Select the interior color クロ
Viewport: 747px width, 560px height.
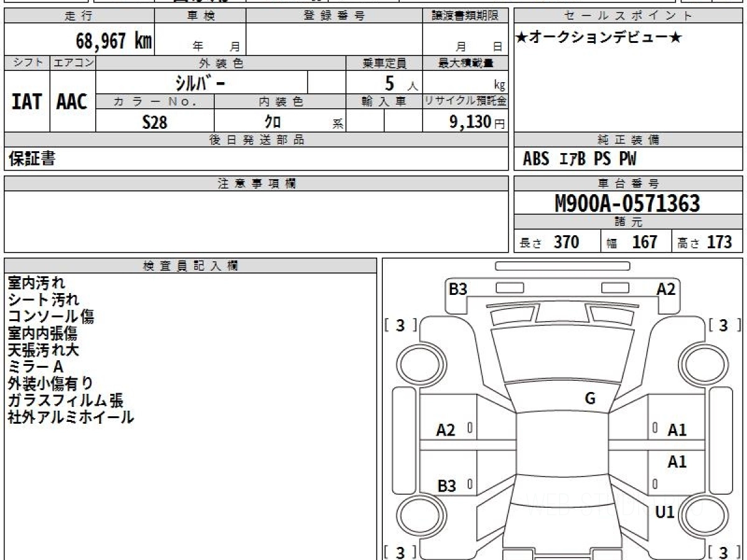(x=273, y=121)
